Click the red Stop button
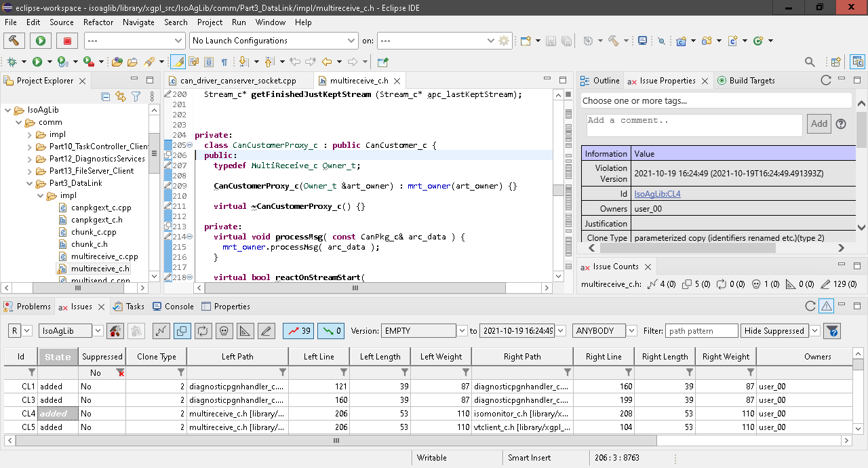The image size is (868, 468). pos(67,41)
